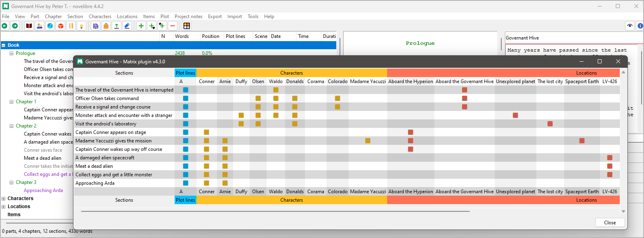Toggle LV-426 in 'Meet a dead alien' row

[610, 166]
